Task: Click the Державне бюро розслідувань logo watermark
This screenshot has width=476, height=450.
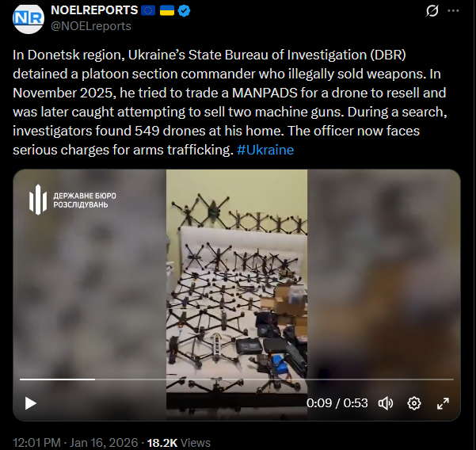Action: (x=73, y=200)
